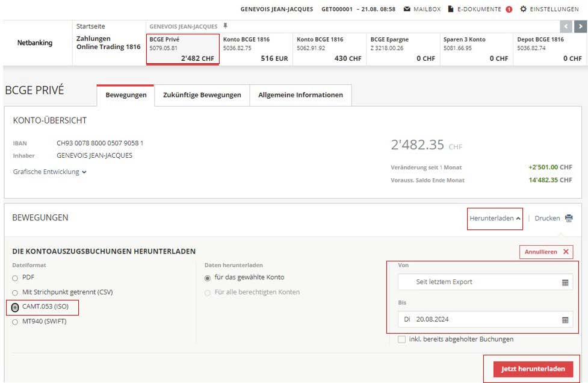The image size is (588, 383).
Task: Open Zahlungen menu item
Action: coord(93,39)
